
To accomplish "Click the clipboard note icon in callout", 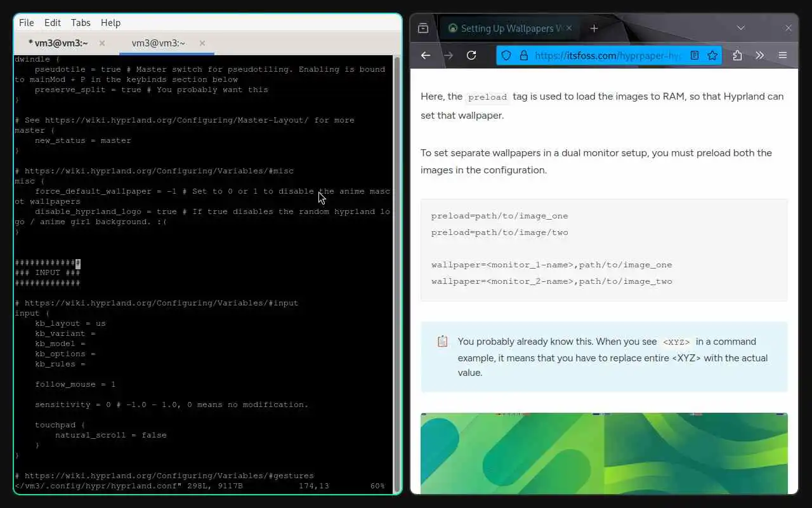I will [442, 342].
